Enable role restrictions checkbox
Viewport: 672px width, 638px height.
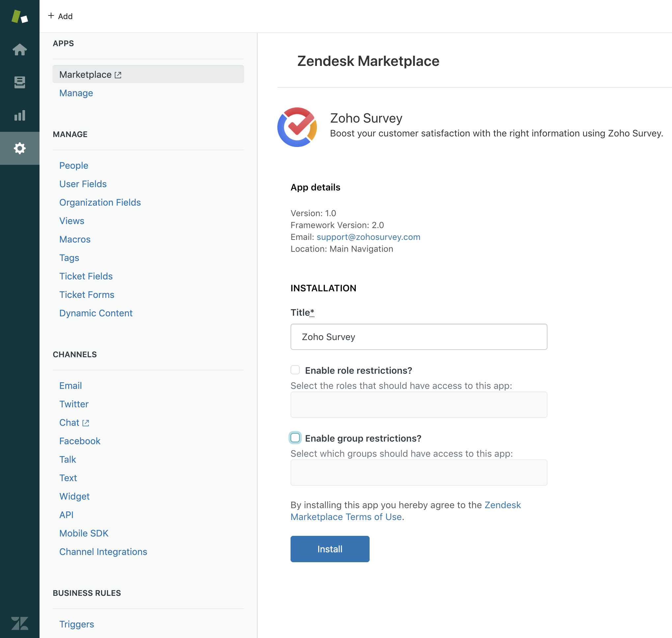pyautogui.click(x=295, y=370)
